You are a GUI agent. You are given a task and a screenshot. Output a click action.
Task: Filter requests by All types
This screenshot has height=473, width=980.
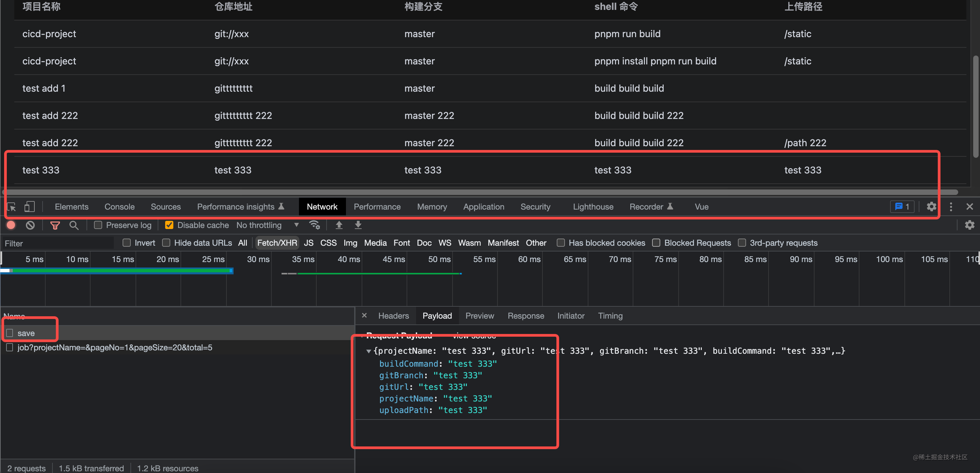(x=242, y=243)
